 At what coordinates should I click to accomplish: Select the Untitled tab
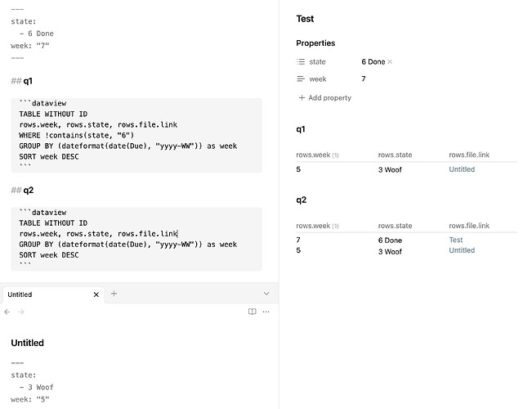53,294
